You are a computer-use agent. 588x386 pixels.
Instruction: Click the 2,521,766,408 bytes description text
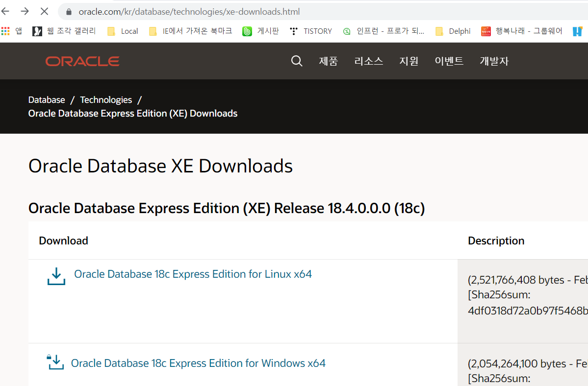coord(528,280)
